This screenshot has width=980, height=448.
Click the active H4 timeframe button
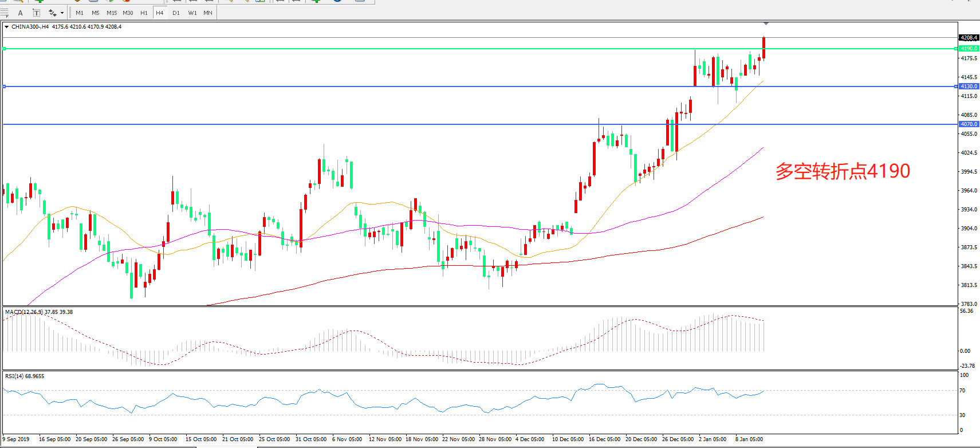coord(160,13)
